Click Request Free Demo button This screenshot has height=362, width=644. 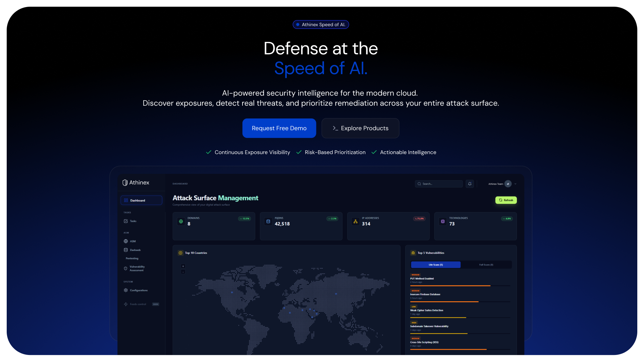(279, 128)
